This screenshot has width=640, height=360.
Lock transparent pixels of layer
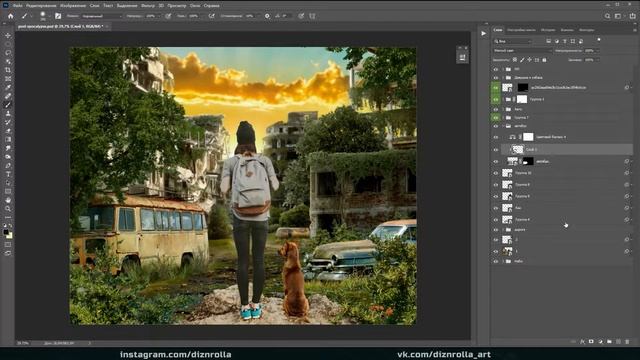tap(515, 60)
